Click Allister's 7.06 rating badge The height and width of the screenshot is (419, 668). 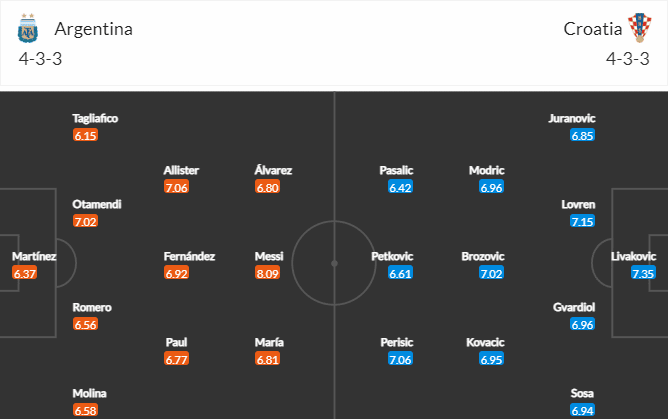176,187
